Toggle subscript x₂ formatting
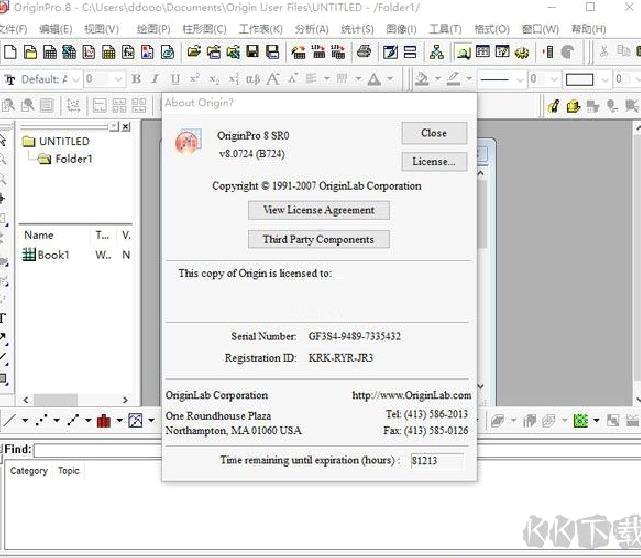641x558 pixels. [x=214, y=79]
